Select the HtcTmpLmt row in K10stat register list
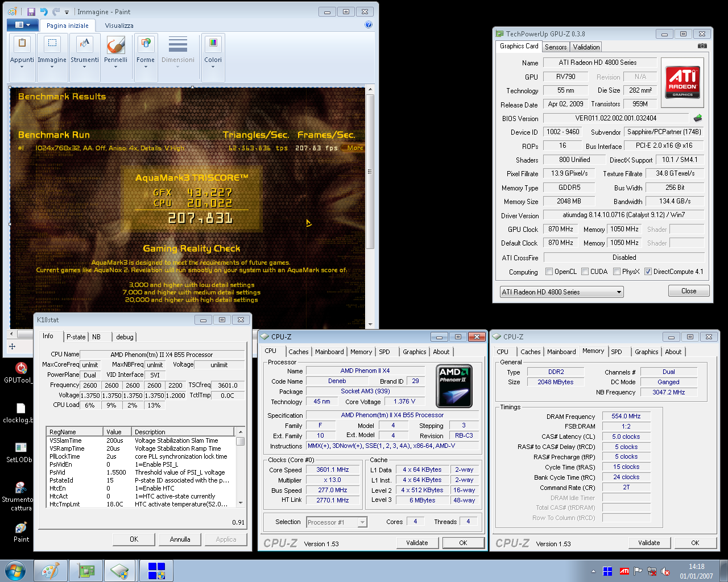 [x=141, y=504]
